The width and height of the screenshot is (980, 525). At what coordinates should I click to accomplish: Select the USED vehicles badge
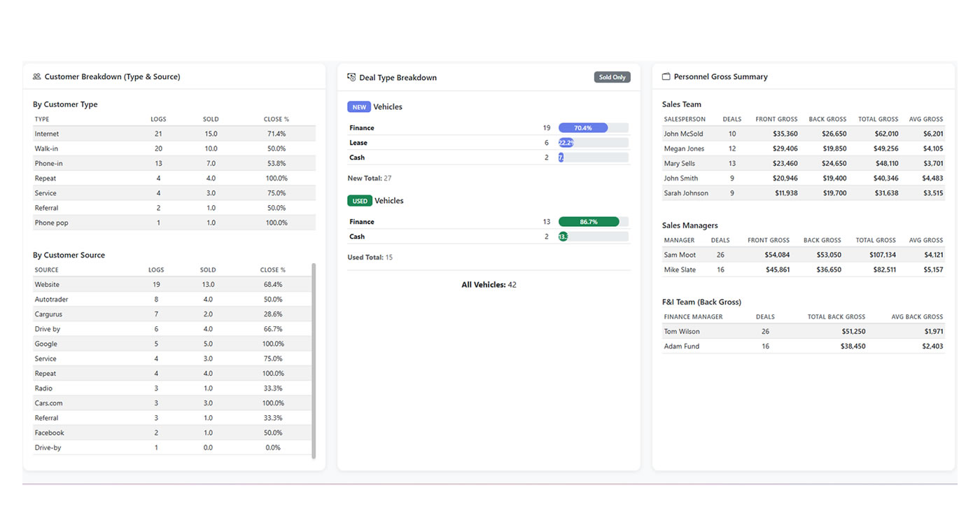coord(359,200)
